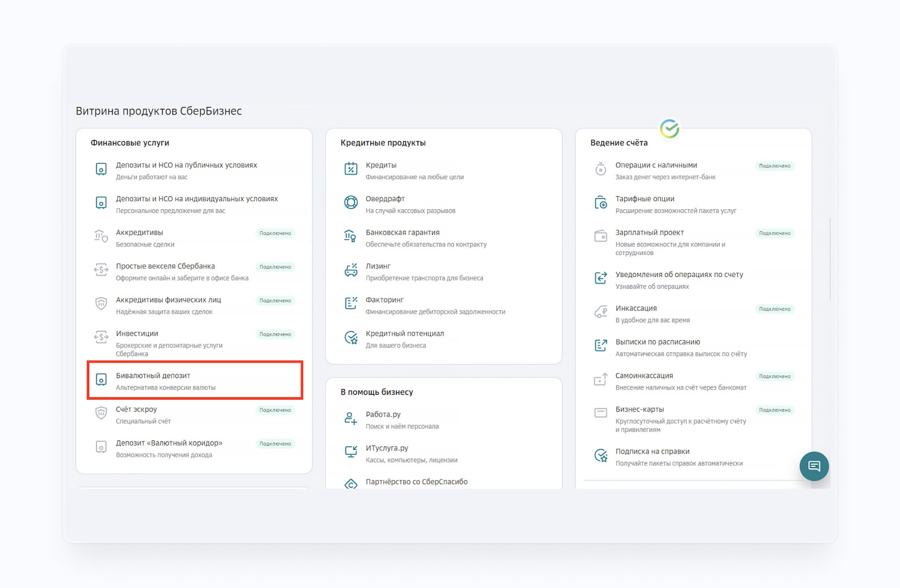Click the Подключено badge on Аккредитивы
The width and height of the screenshot is (900, 588).
tap(275, 234)
